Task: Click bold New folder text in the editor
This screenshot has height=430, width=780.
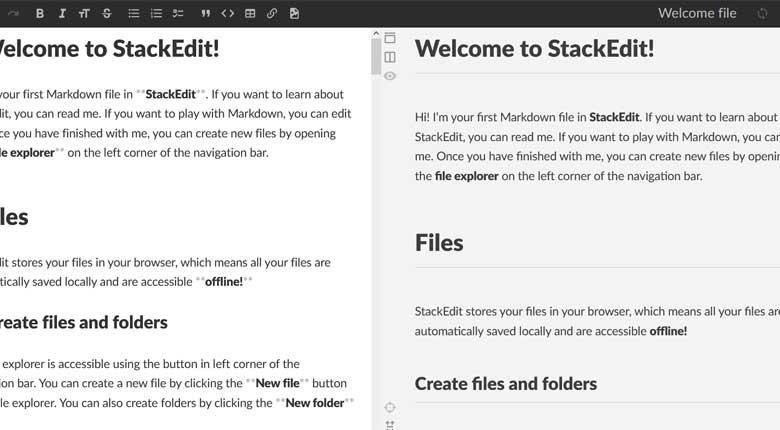Action: tap(315, 403)
